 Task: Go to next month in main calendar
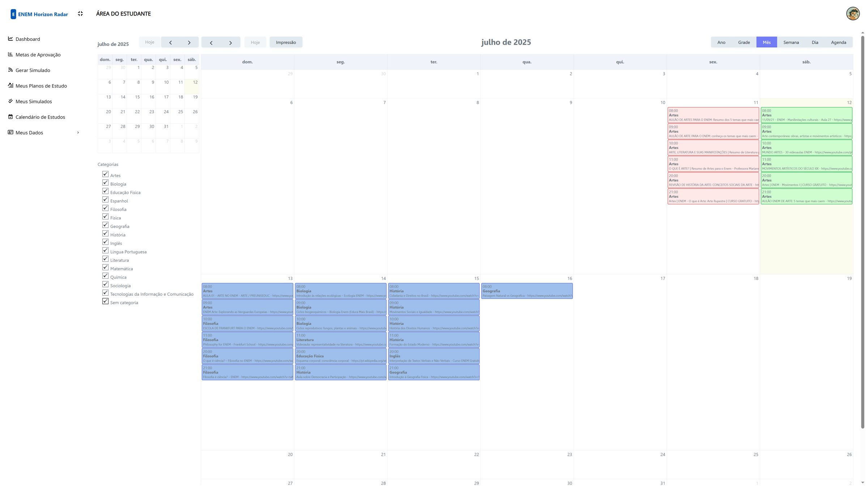pyautogui.click(x=231, y=43)
